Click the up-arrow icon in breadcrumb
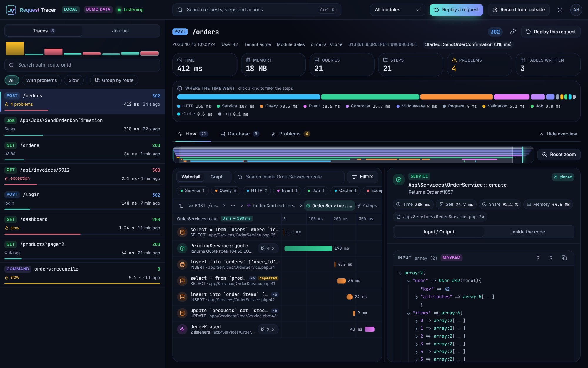 click(181, 205)
